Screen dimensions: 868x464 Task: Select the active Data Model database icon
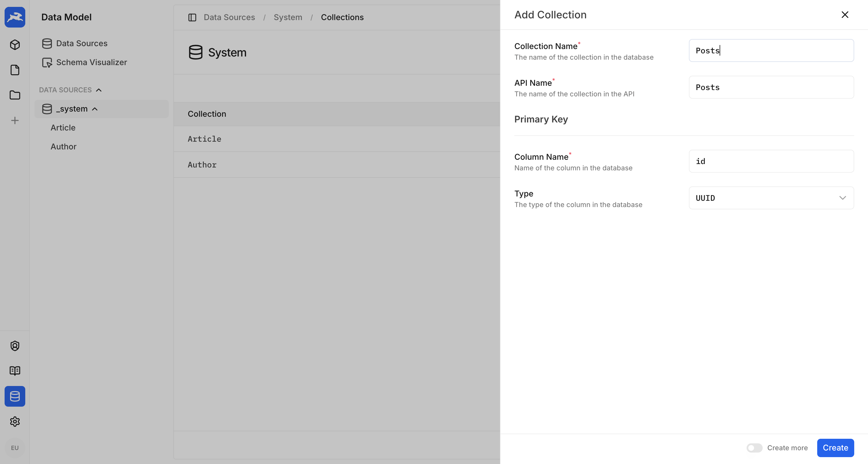[15, 396]
